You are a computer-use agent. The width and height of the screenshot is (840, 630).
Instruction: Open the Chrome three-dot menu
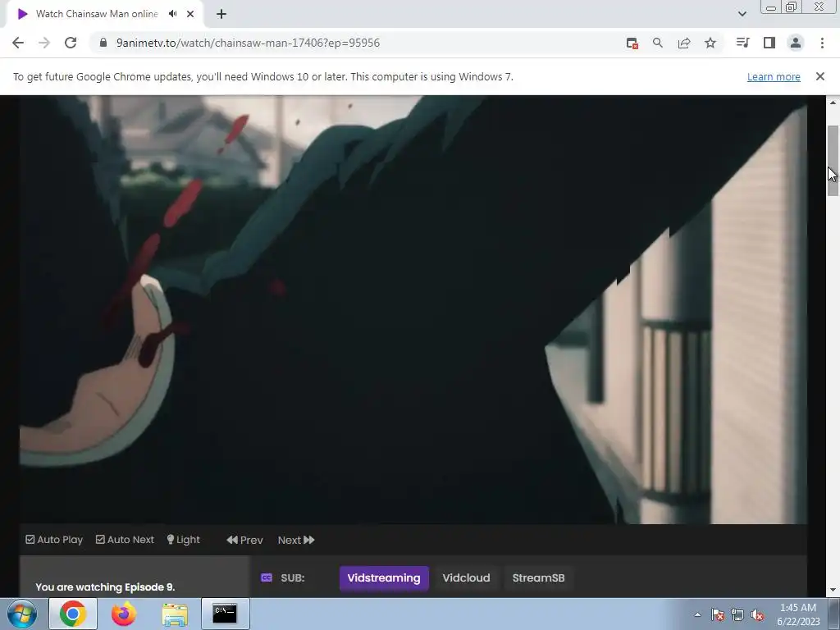[822, 43]
